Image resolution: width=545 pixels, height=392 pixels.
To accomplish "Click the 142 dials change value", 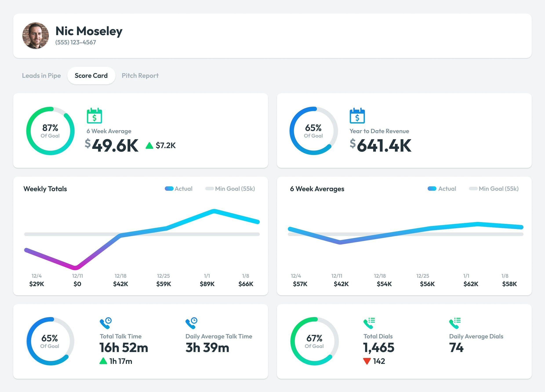I will click(379, 361).
